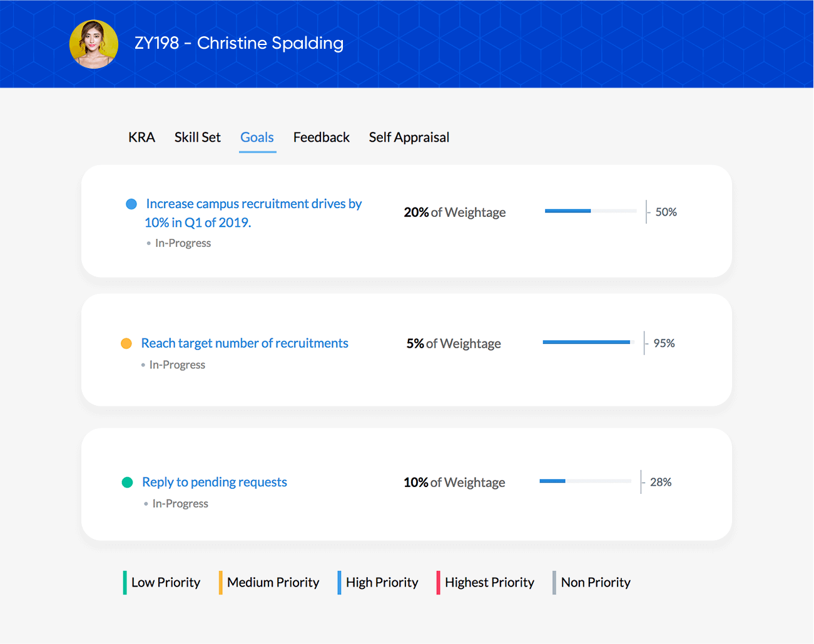Screen dimensions: 814x644
Task: Select the Goals tab
Action: click(257, 138)
